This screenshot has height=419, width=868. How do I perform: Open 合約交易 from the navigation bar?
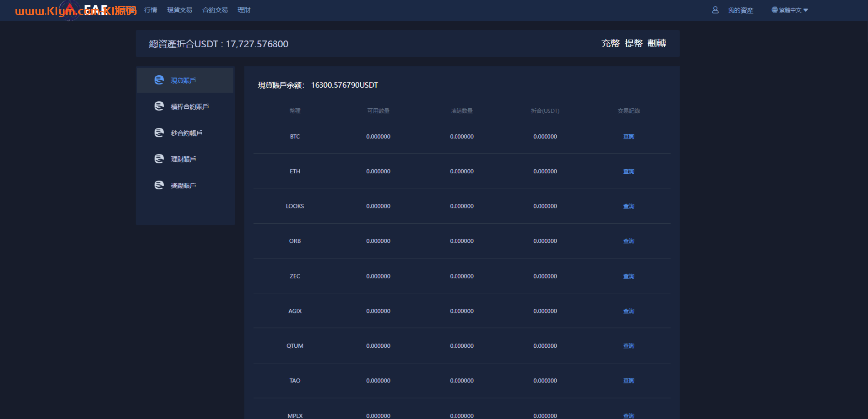pos(215,10)
